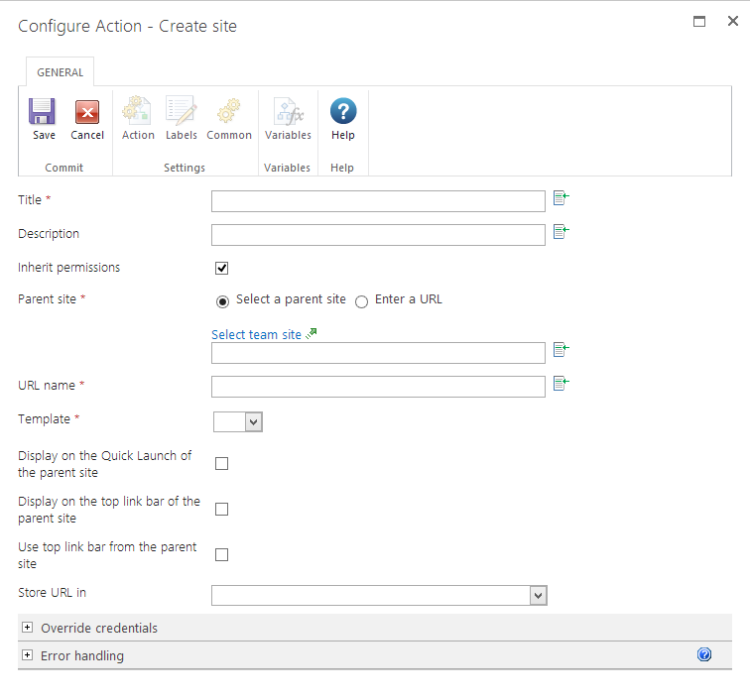Click insert reference icon beside URL name
750x700 pixels.
(x=561, y=384)
